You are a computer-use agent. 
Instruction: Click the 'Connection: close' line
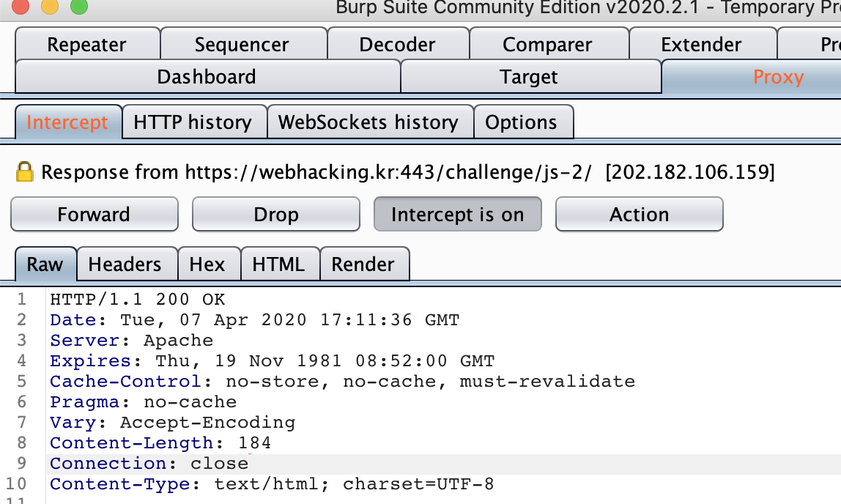coord(149,464)
